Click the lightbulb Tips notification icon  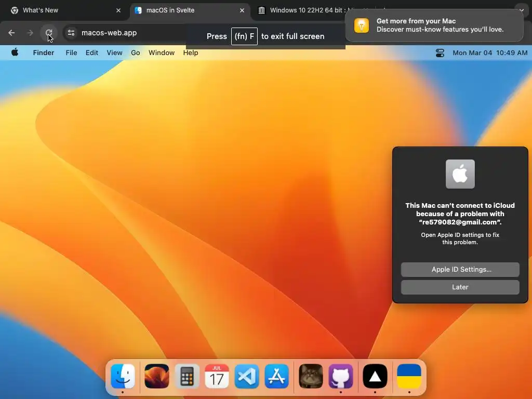coord(362,25)
